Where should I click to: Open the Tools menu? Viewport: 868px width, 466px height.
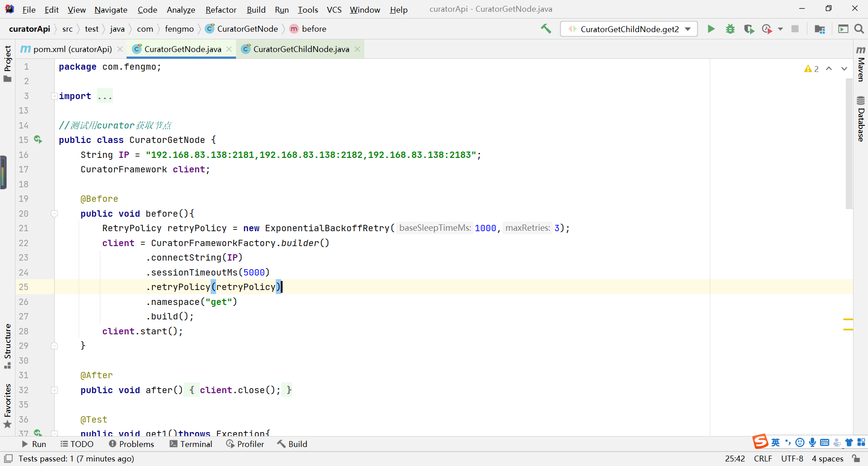tap(308, 10)
